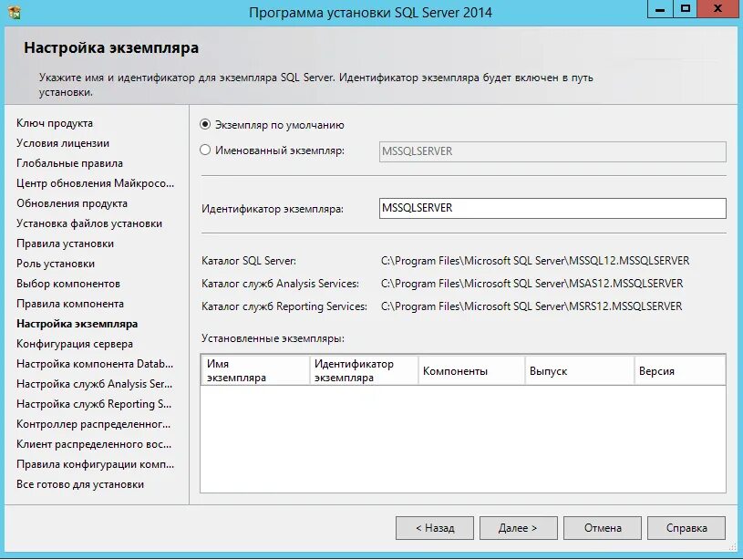This screenshot has height=560, width=743.
Task: Click the 'Роль установки' step
Action: pos(56,264)
